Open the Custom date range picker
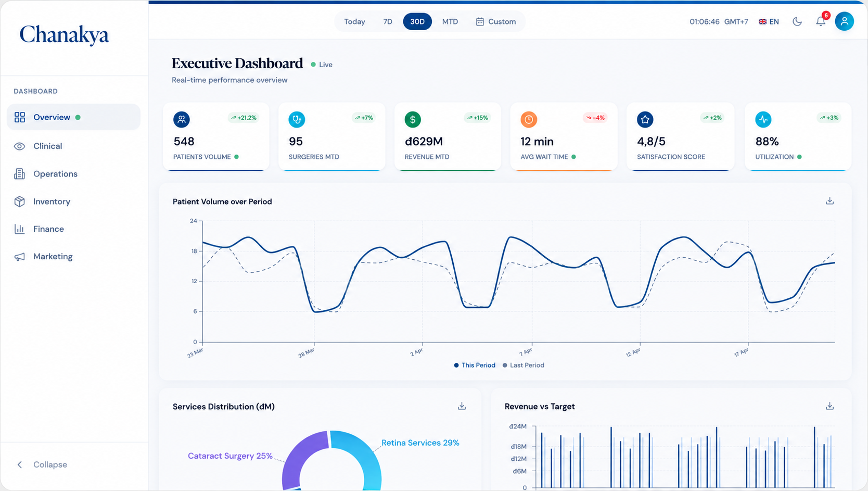This screenshot has width=868, height=491. point(496,21)
